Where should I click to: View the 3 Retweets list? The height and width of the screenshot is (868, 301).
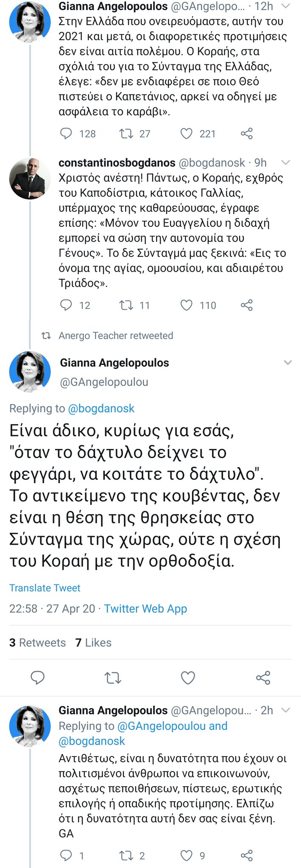[37, 643]
